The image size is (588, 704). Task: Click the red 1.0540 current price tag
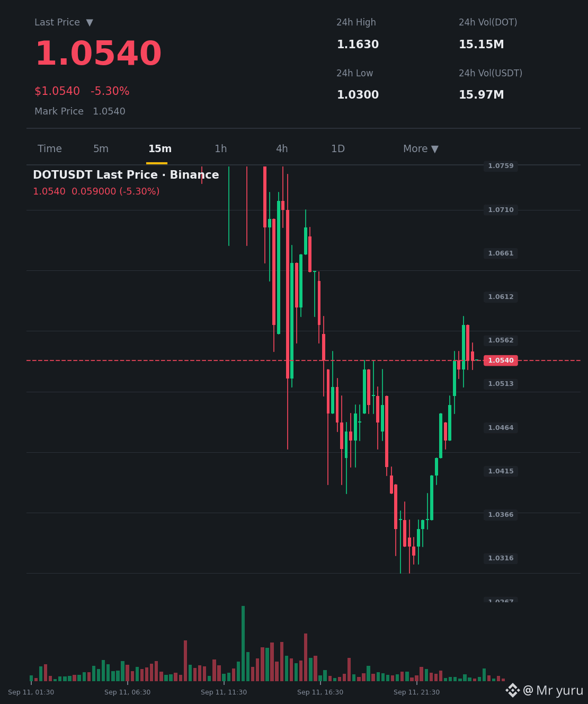point(501,360)
